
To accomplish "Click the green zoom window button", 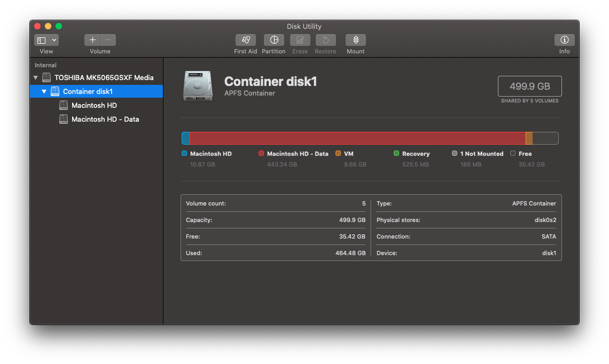I will pyautogui.click(x=59, y=26).
